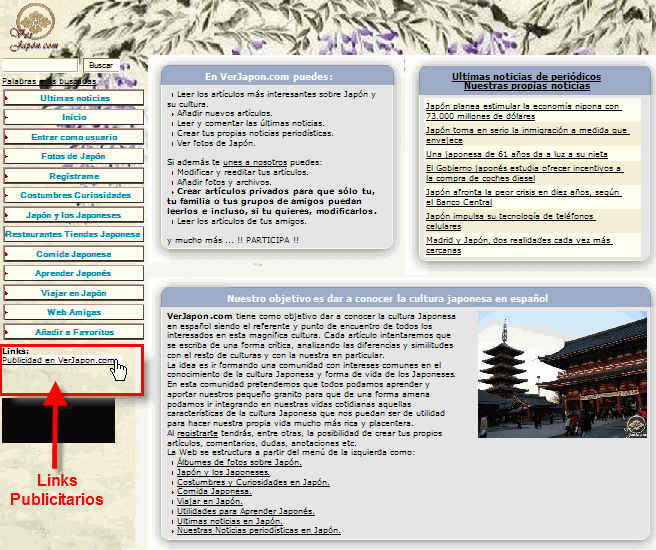Open Utilidades para Aprender Japonés link
Screen dimensions: 656x550
246,511
